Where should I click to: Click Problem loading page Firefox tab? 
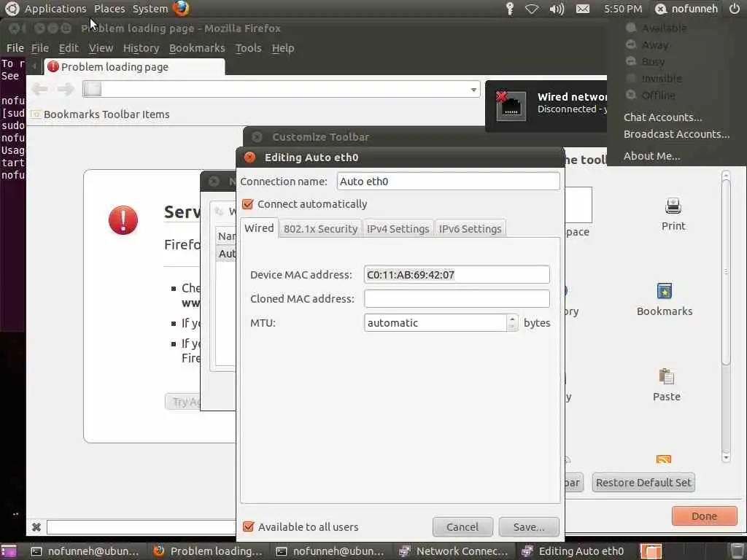(x=134, y=66)
